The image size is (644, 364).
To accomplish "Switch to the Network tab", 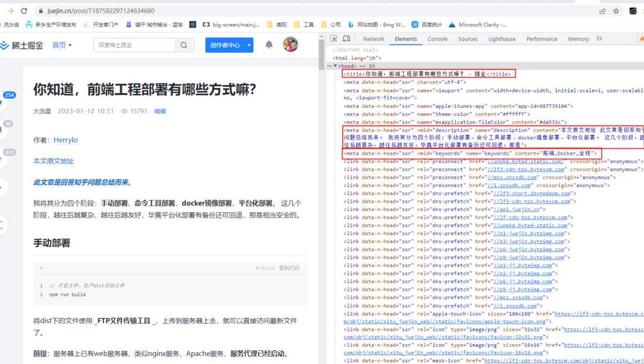I will [x=374, y=39].
